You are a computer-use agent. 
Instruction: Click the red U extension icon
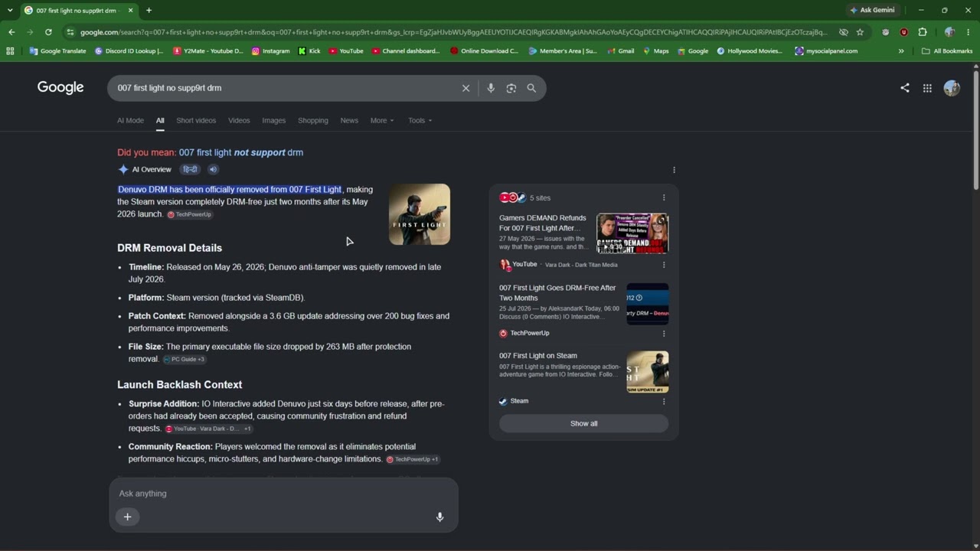click(x=903, y=32)
